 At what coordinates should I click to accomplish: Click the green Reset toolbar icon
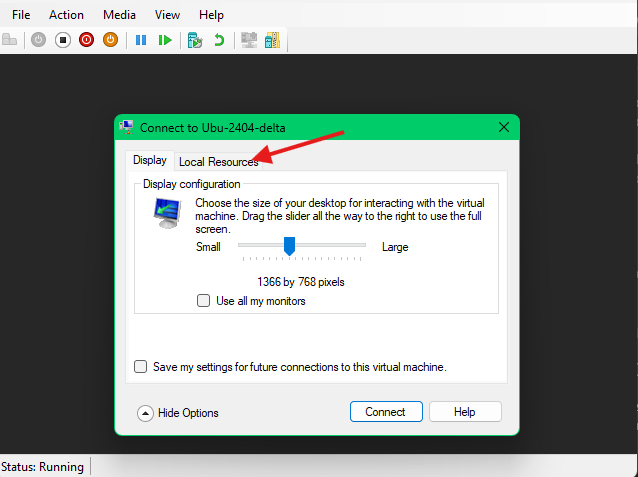point(165,40)
